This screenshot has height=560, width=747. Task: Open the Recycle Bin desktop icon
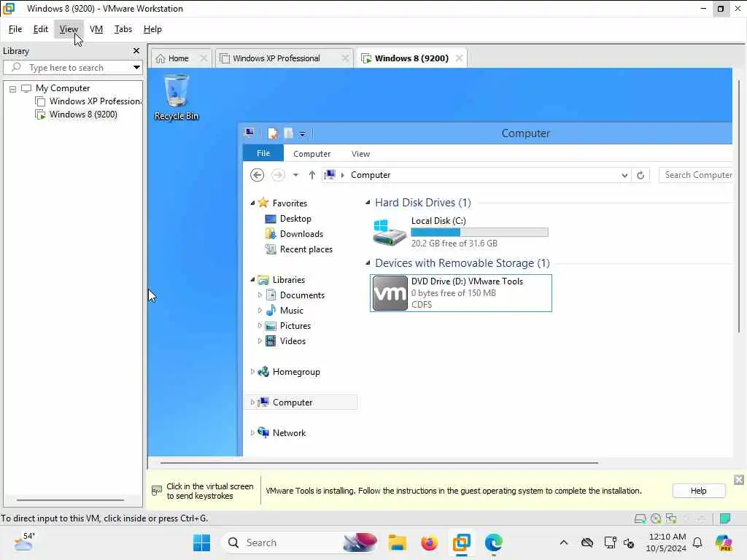[x=177, y=97]
